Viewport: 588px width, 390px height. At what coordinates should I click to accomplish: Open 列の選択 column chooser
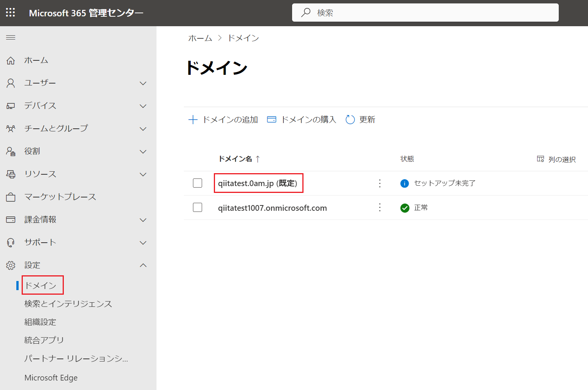click(x=556, y=159)
